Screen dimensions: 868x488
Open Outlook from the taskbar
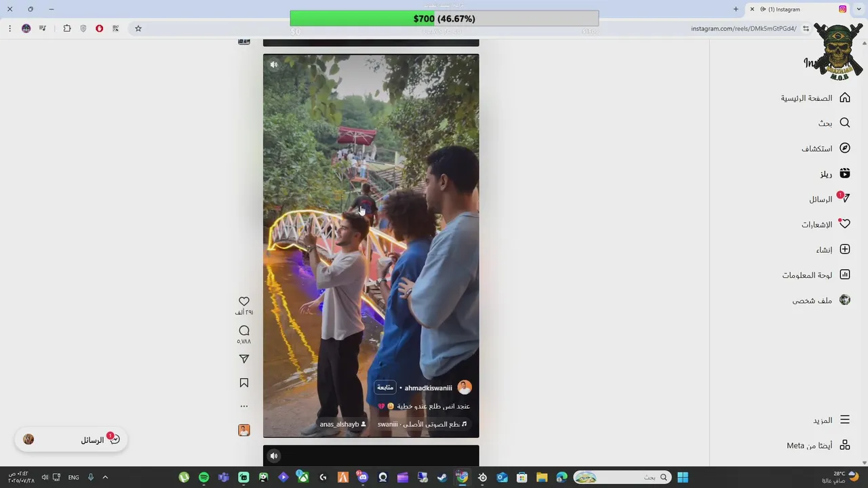click(502, 477)
